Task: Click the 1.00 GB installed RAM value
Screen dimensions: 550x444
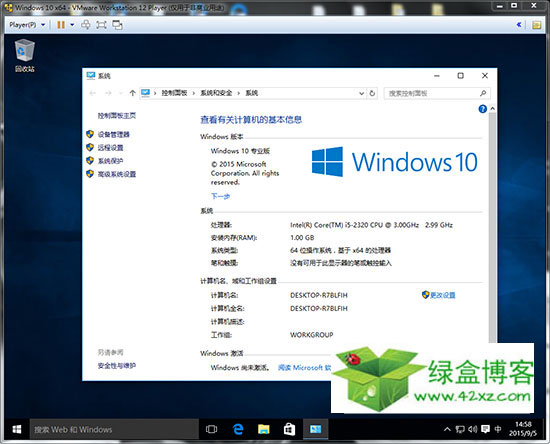Action: [302, 238]
